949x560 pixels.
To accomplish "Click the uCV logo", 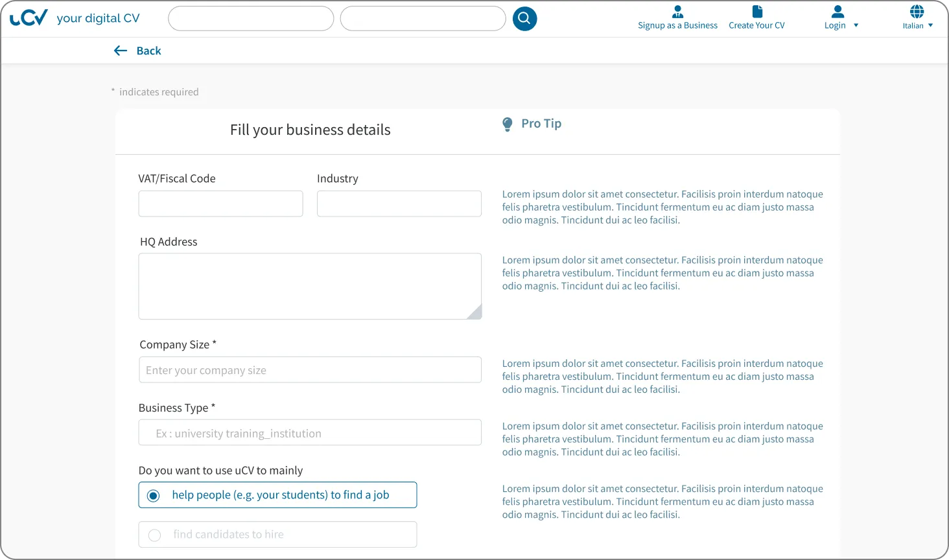I will pyautogui.click(x=29, y=18).
